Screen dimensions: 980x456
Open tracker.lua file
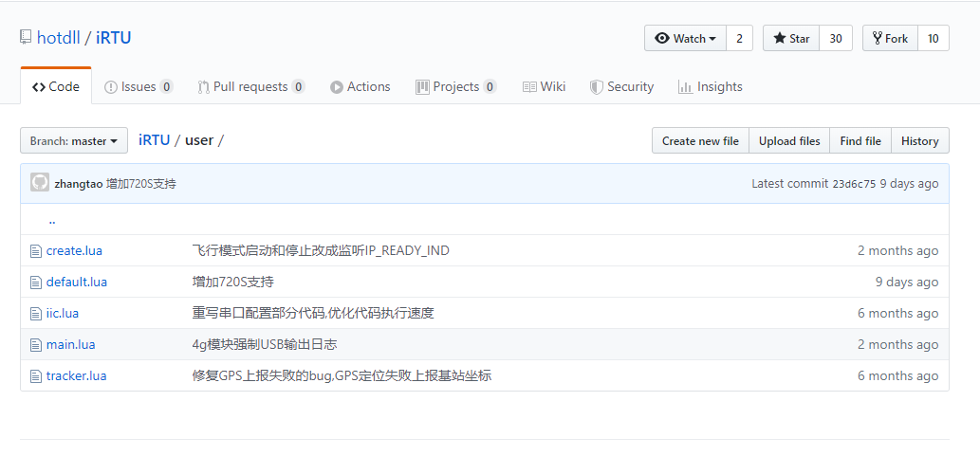click(x=76, y=376)
